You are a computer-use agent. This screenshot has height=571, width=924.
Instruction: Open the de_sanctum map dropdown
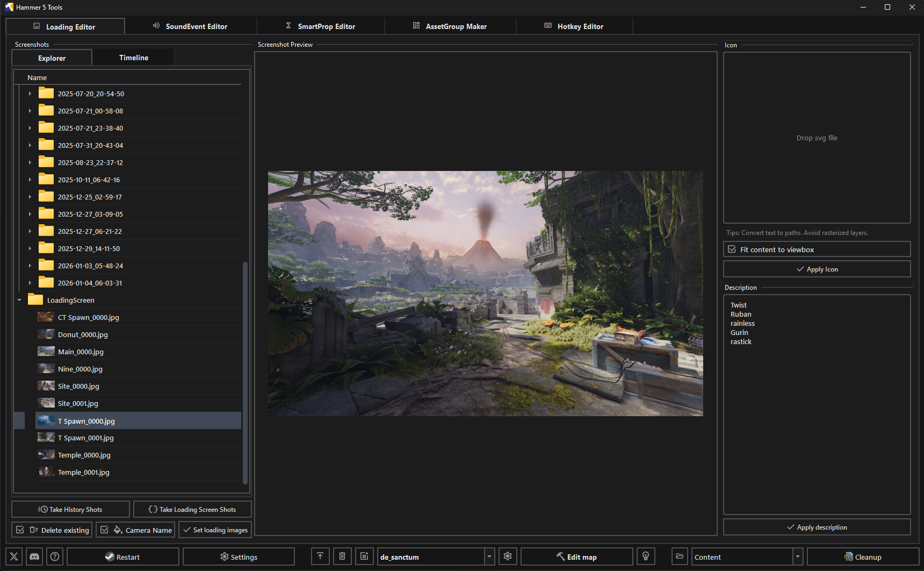pyautogui.click(x=489, y=556)
